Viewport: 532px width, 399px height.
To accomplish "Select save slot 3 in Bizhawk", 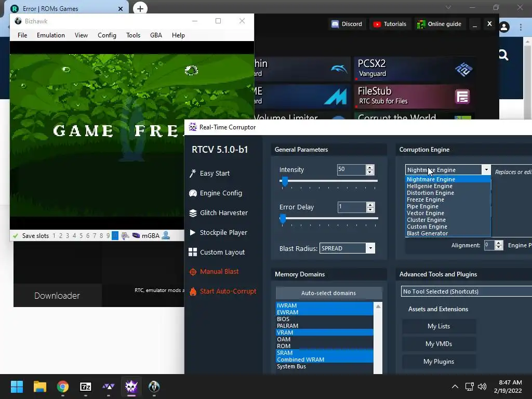I will (68, 235).
